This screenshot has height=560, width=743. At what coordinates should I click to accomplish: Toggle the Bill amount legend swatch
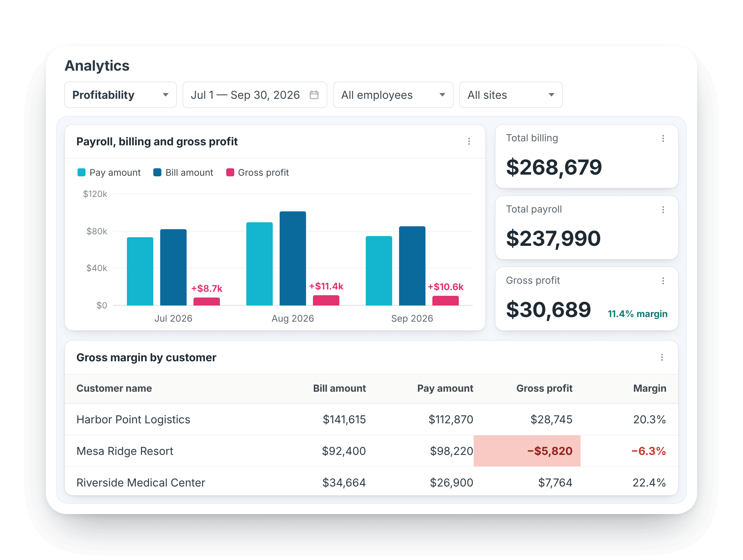click(x=157, y=172)
